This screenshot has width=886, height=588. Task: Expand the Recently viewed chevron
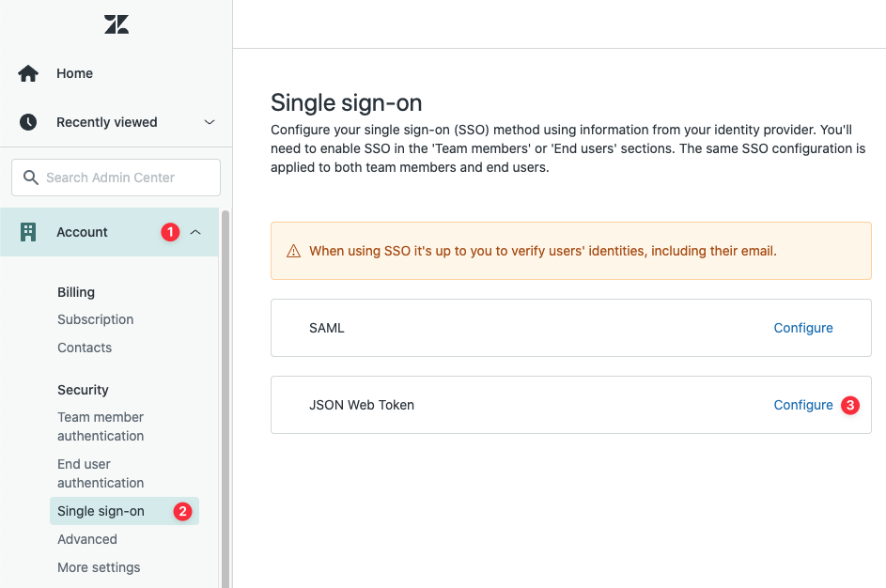point(210,122)
